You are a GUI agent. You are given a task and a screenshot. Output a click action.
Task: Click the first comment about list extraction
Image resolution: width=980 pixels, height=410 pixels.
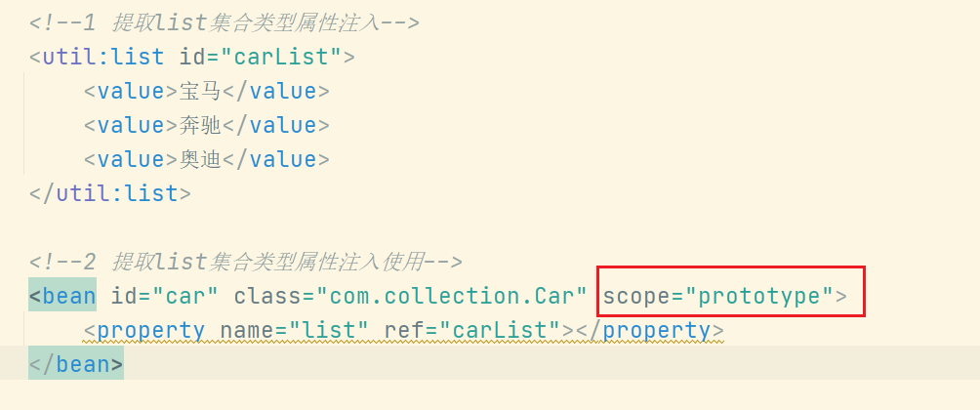225,23
